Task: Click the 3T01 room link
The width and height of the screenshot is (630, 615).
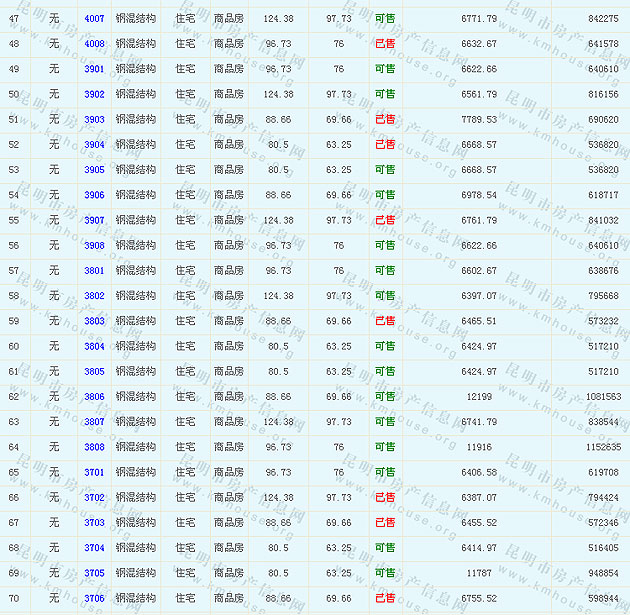Action: [94, 472]
